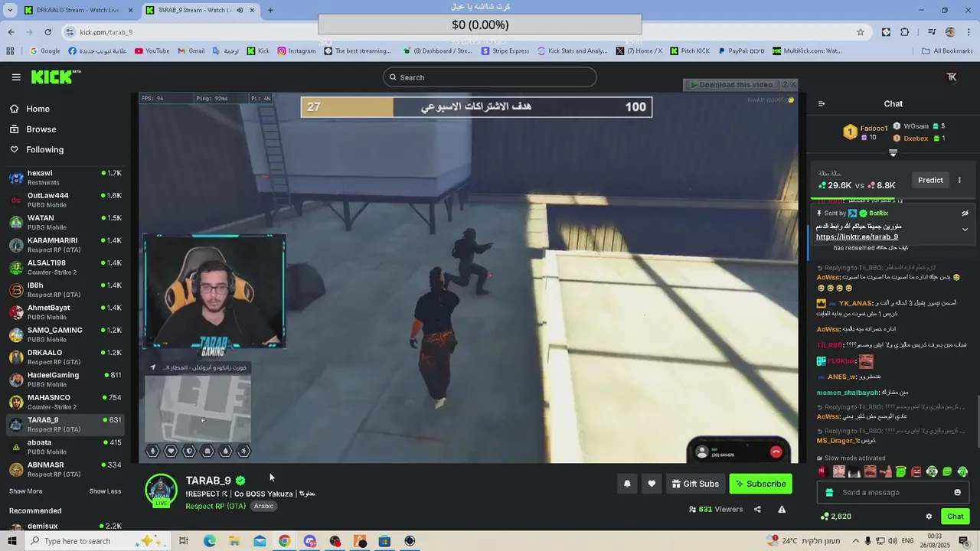
Task: Go back in browser history
Action: coord(11,32)
